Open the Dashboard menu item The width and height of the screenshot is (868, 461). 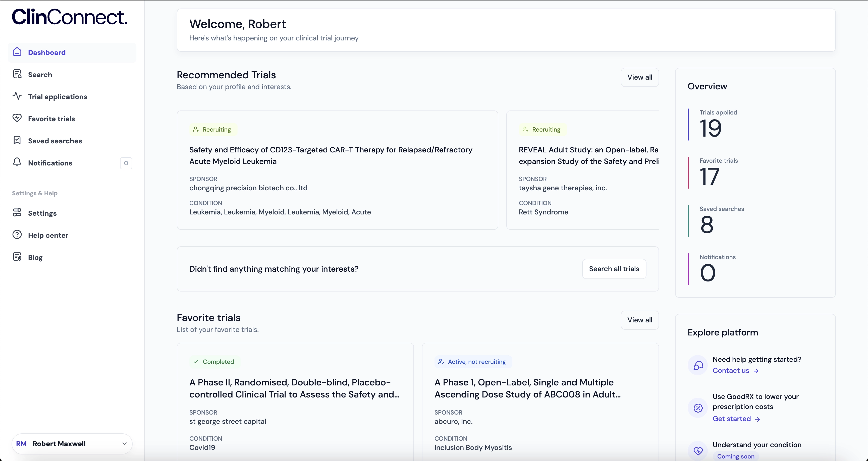[x=72, y=52]
